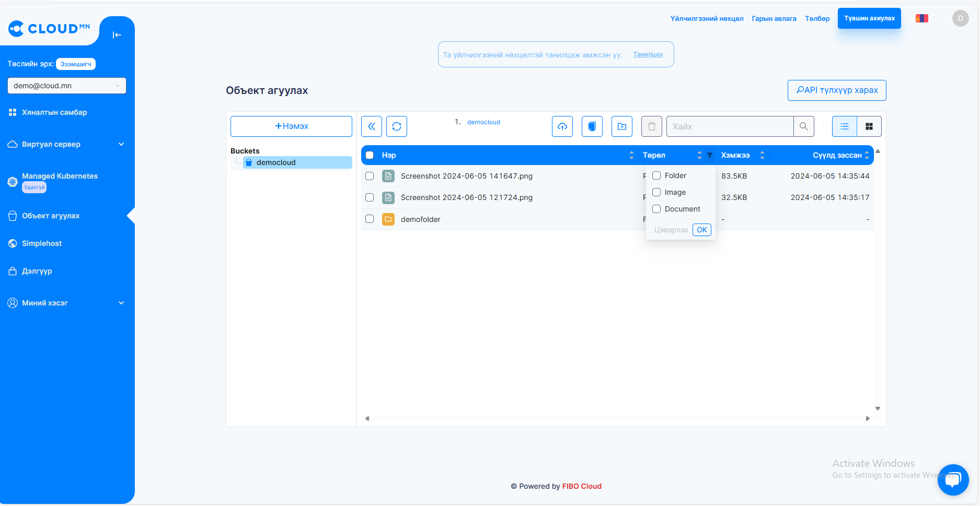The height and width of the screenshot is (506, 980).
Task: Select checkbox for Screenshot 2024-06-05 141647.png
Action: 370,176
